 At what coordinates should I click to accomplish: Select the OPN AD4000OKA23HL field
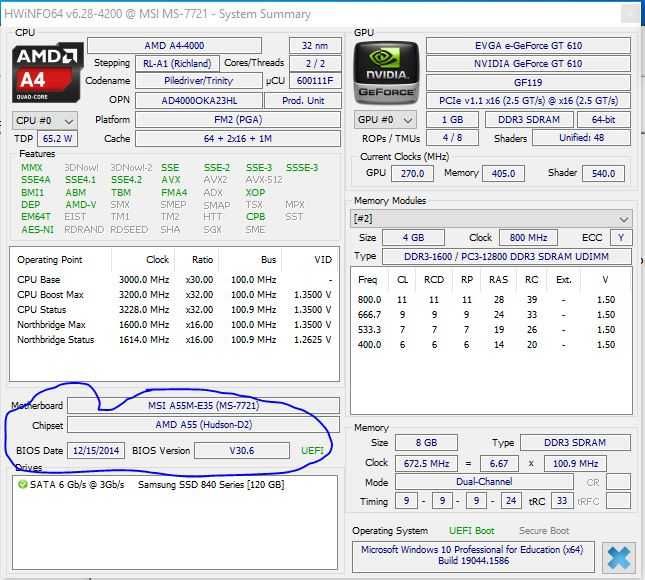point(199,100)
